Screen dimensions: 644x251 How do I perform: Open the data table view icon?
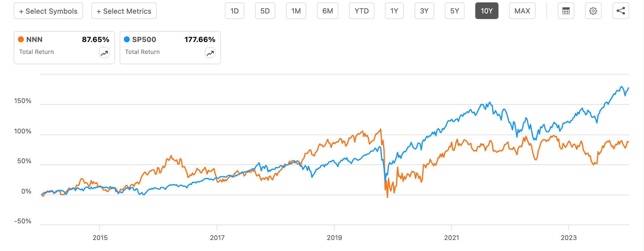coord(566,10)
